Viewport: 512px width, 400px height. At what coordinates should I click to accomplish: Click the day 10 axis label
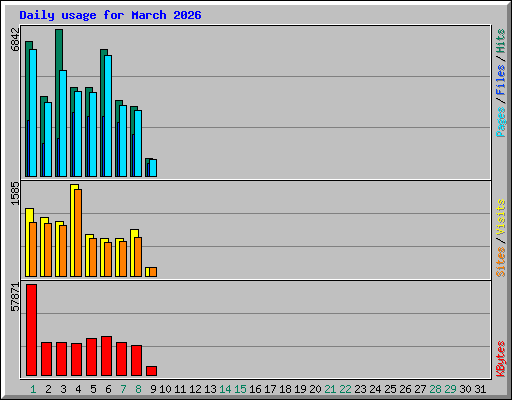(x=165, y=389)
